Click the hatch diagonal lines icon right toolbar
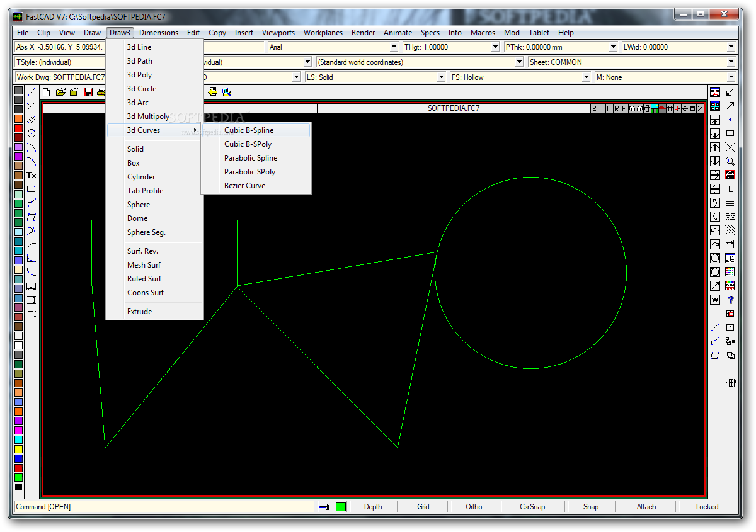This screenshot has height=532, width=756. click(x=730, y=230)
